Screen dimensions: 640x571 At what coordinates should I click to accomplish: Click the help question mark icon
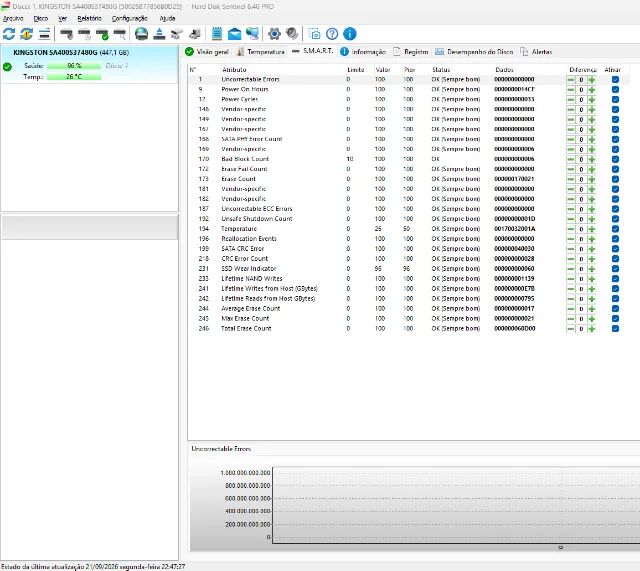point(332,34)
